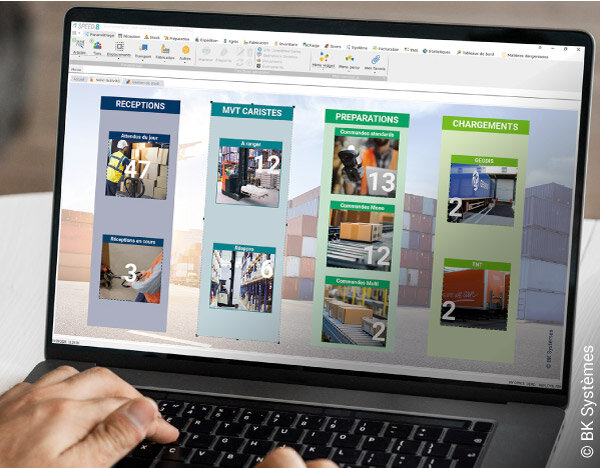Click the SPEED 8 application logo
The width and height of the screenshot is (600, 468).
[x=86, y=26]
